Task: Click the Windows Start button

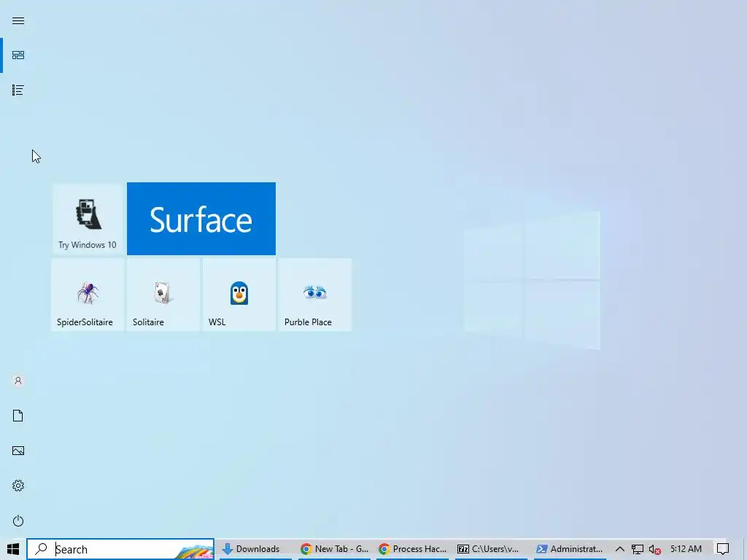Action: [x=13, y=549]
